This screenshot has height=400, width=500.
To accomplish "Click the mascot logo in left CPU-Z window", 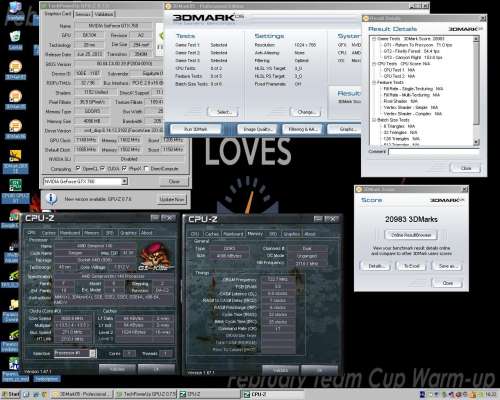I will click(156, 256).
